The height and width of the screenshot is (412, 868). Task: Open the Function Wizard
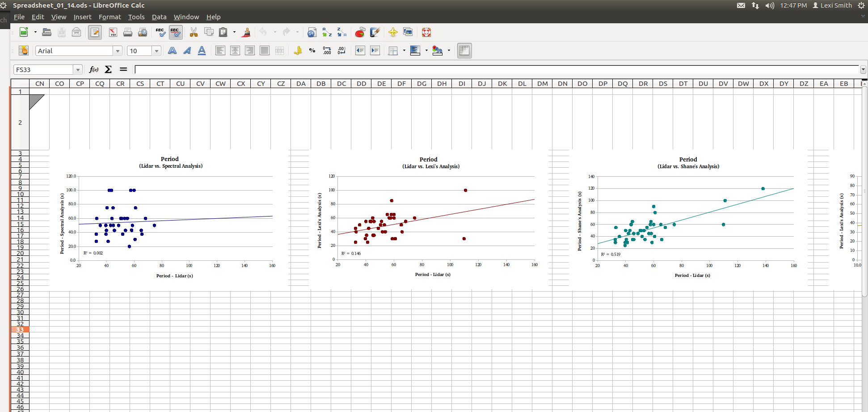click(x=94, y=69)
